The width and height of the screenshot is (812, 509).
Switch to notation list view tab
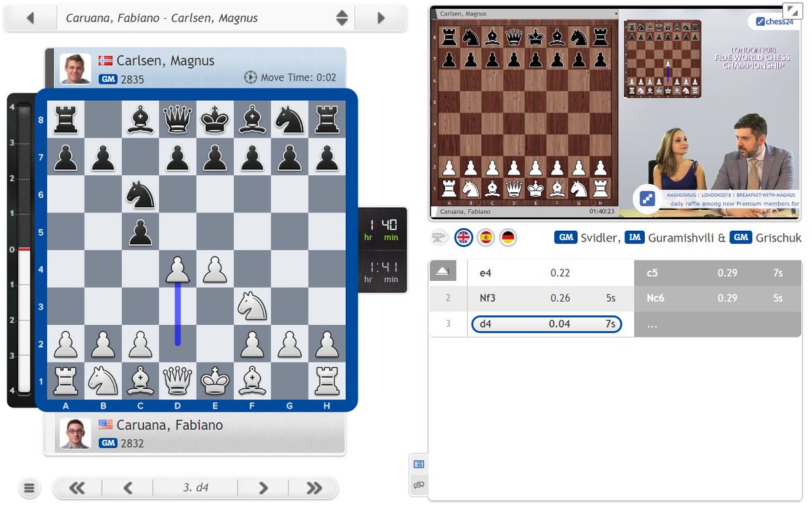[x=418, y=464]
